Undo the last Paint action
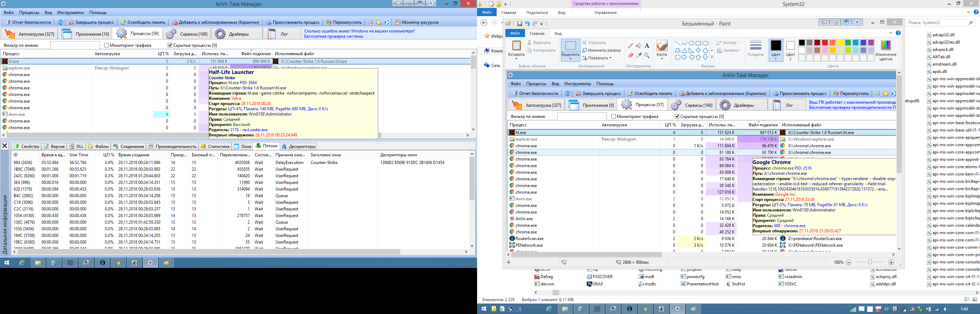Image resolution: width=980 pixels, height=314 pixels. tap(527, 24)
